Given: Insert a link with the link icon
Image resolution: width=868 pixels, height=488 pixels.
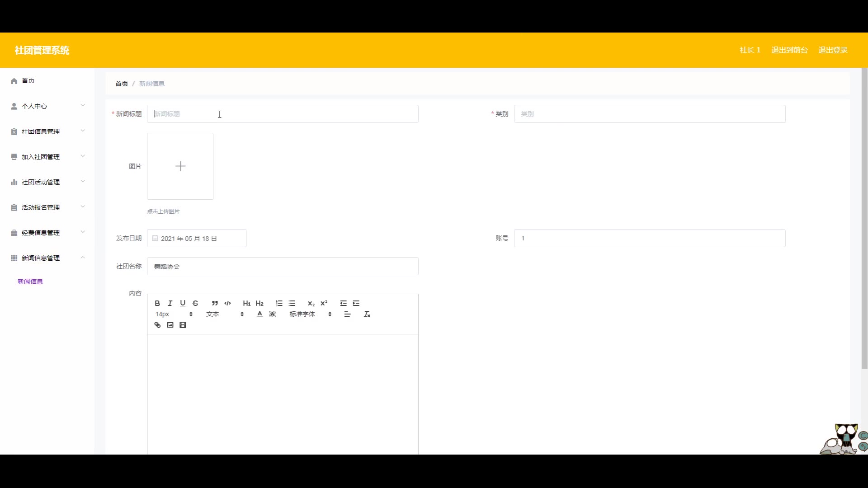Looking at the screenshot, I should (157, 325).
